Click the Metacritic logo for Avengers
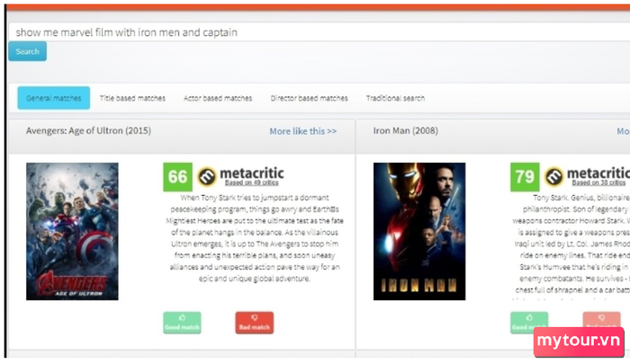 pos(240,176)
